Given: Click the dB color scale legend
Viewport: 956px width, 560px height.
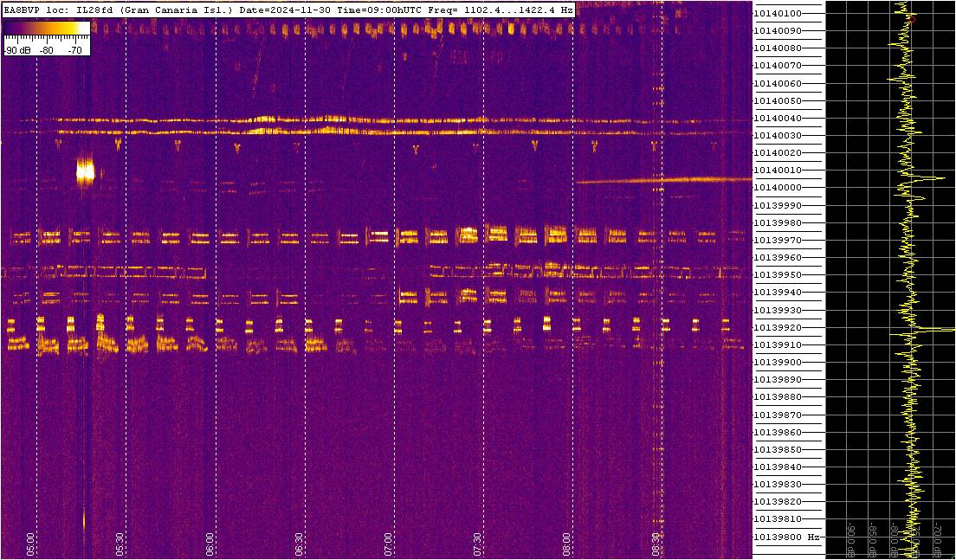Looking at the screenshot, I should 47,38.
